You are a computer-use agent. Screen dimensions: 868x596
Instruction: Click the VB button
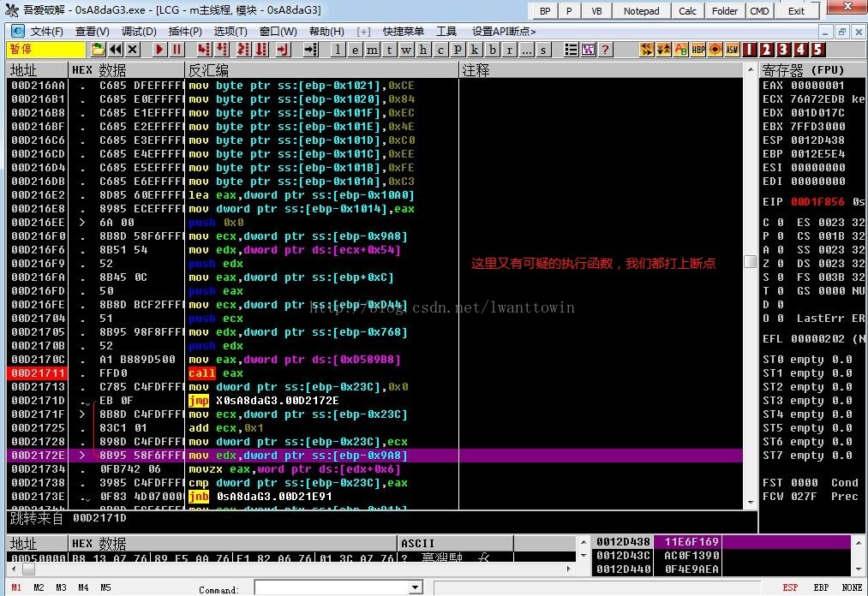pyautogui.click(x=596, y=11)
